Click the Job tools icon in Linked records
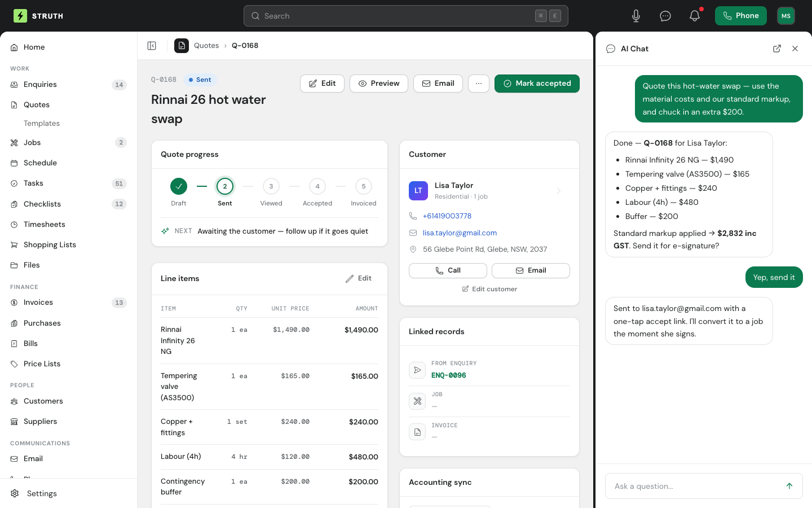The width and height of the screenshot is (812, 508). 417,401
